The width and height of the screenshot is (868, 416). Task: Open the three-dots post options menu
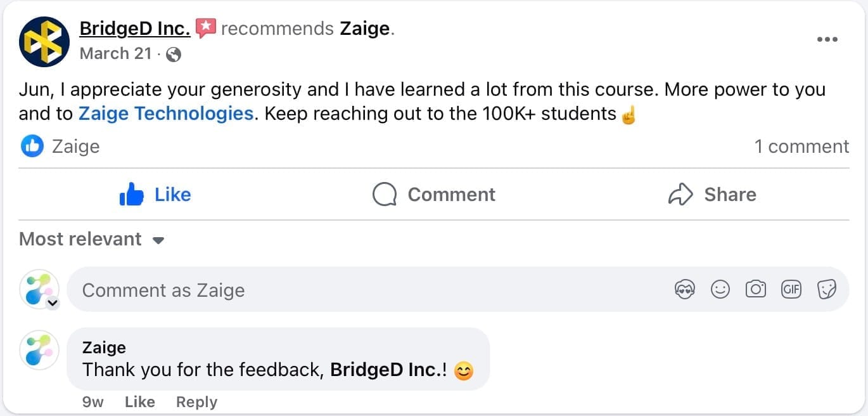click(x=827, y=39)
